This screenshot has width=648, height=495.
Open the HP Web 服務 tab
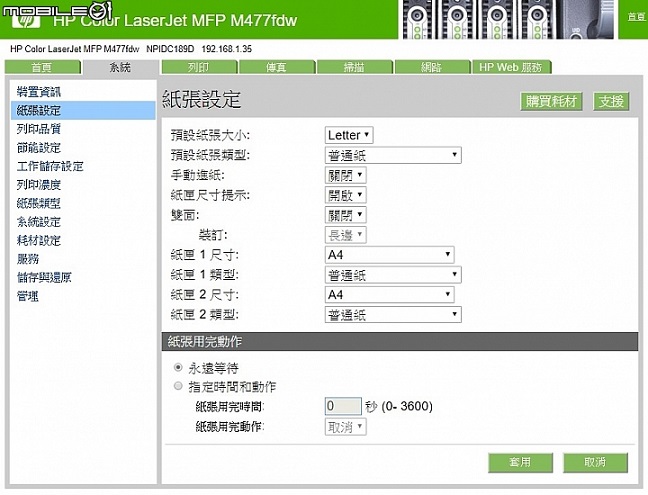click(511, 67)
